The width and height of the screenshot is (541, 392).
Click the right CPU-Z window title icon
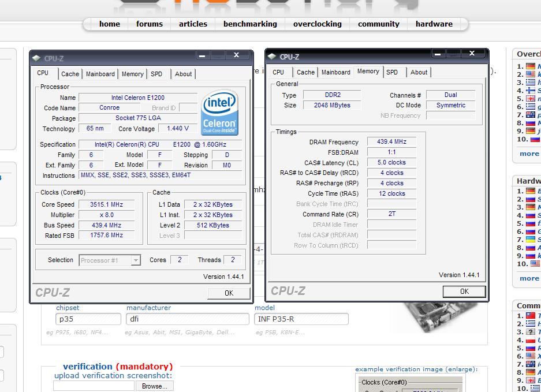(x=272, y=56)
